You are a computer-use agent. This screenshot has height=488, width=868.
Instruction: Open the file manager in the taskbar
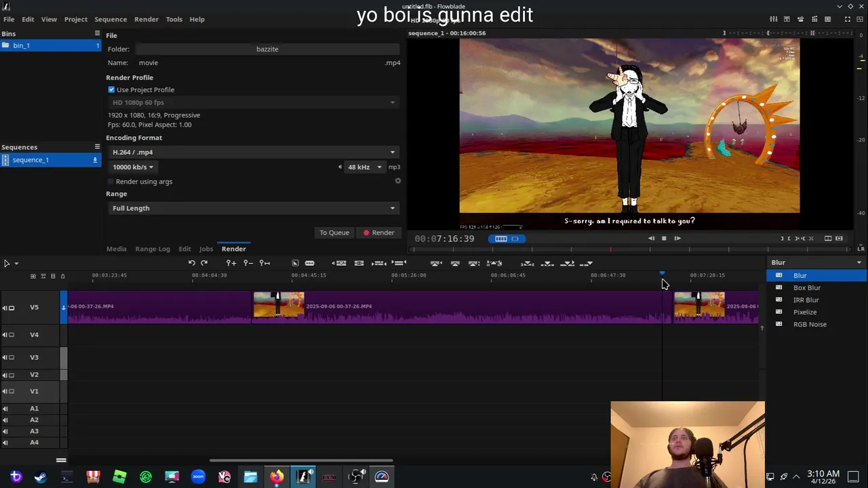pyautogui.click(x=250, y=477)
